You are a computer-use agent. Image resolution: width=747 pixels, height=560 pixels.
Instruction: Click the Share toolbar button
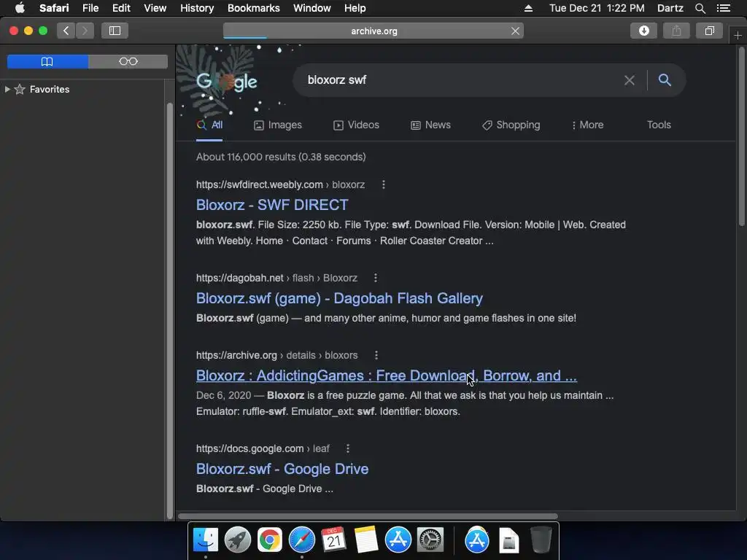coord(676,31)
